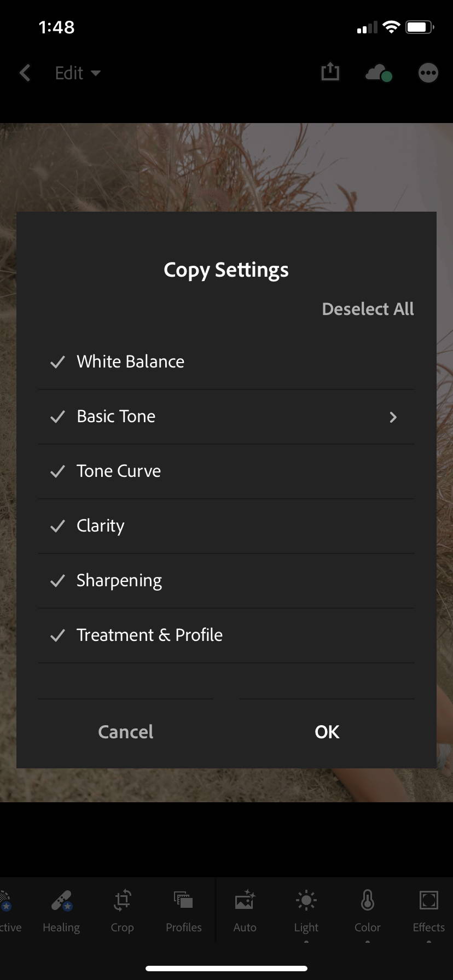Open the Effects panel
The width and height of the screenshot is (453, 980).
pos(428,911)
